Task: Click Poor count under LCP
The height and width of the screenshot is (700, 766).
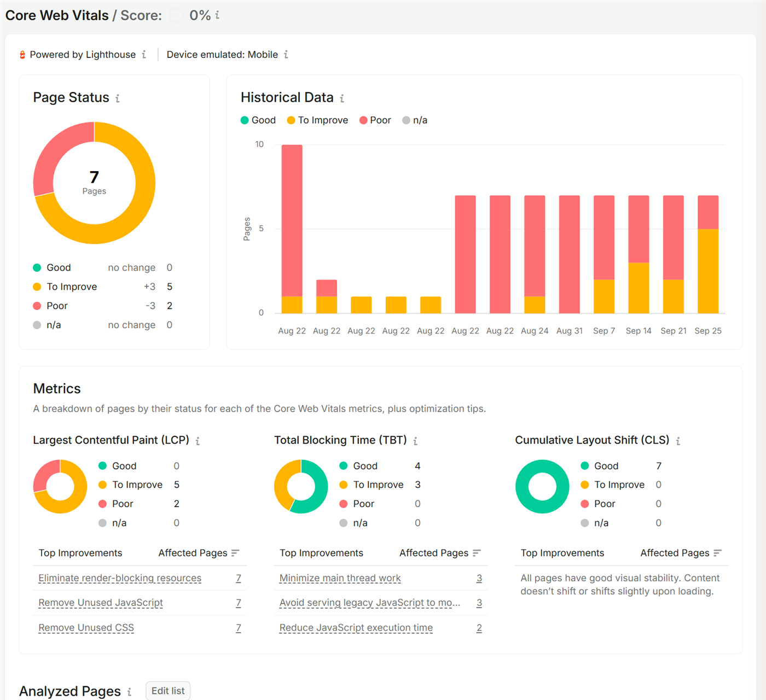Action: (177, 504)
